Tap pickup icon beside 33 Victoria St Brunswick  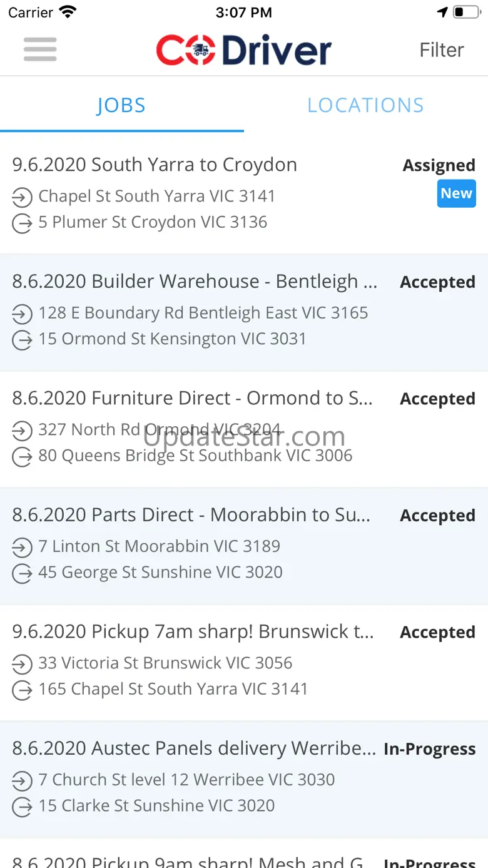(x=22, y=664)
